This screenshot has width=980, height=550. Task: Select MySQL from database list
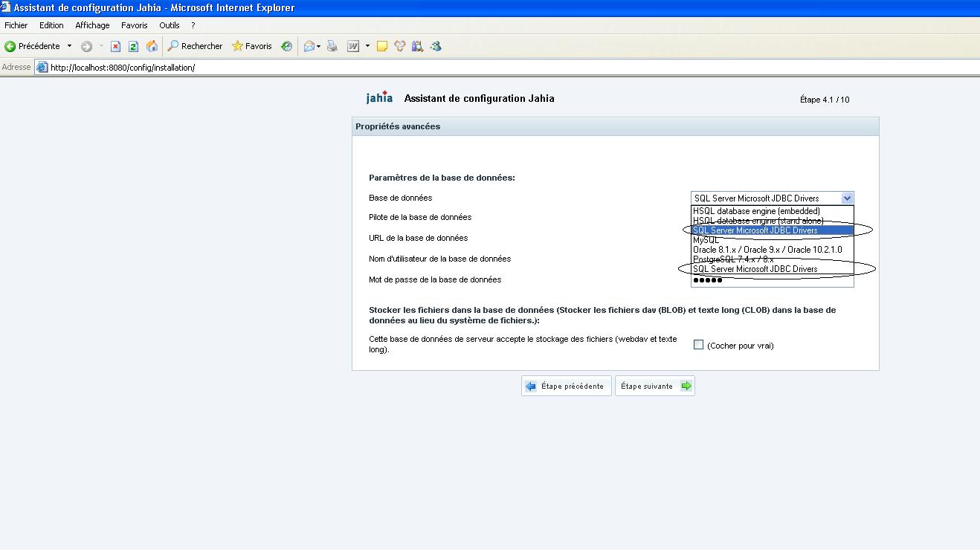772,240
